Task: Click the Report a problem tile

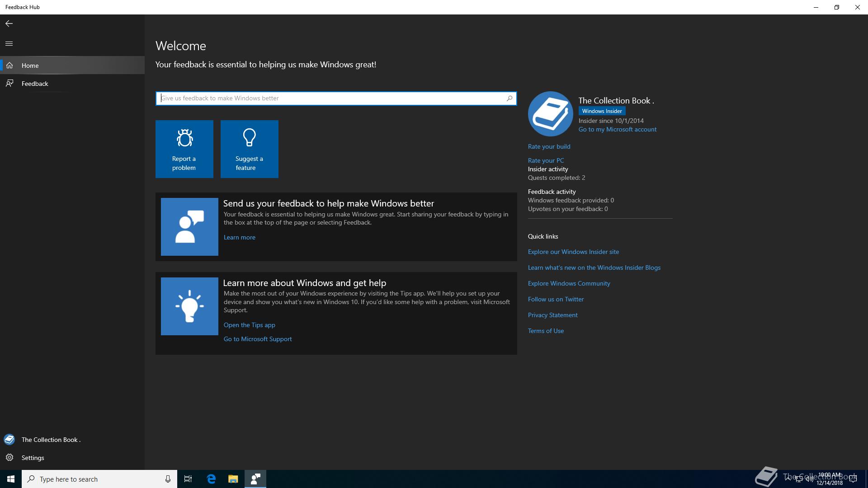Action: 184,149
